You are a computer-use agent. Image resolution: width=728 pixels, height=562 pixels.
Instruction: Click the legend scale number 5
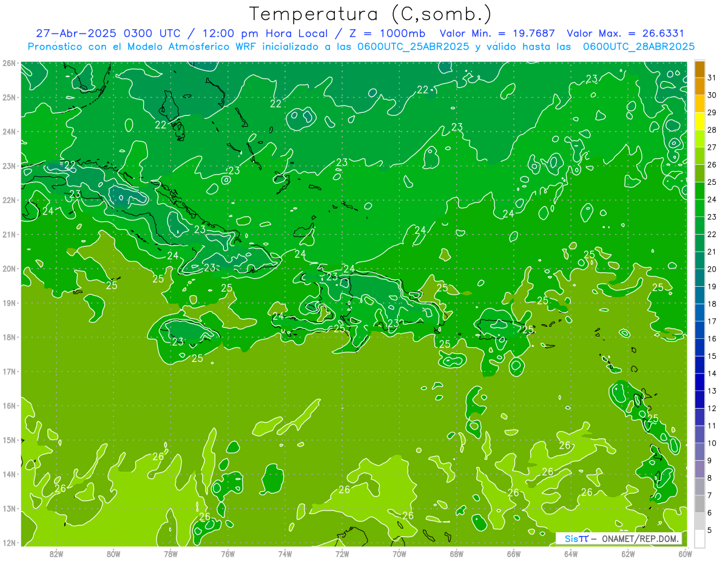710,530
